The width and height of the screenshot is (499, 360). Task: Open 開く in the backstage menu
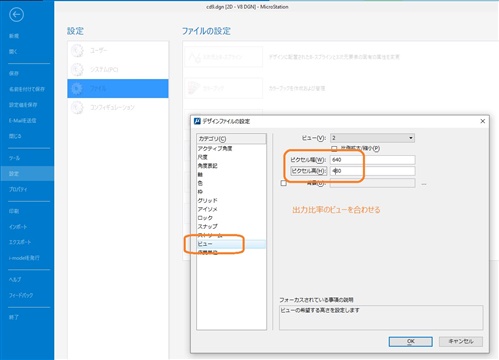coord(13,52)
